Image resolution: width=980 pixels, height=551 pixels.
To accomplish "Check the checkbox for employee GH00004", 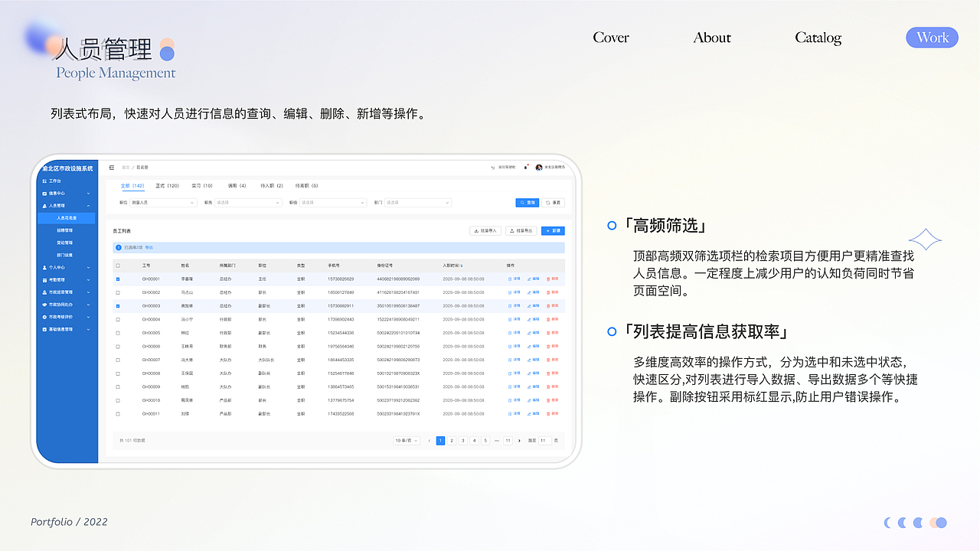I will (118, 319).
